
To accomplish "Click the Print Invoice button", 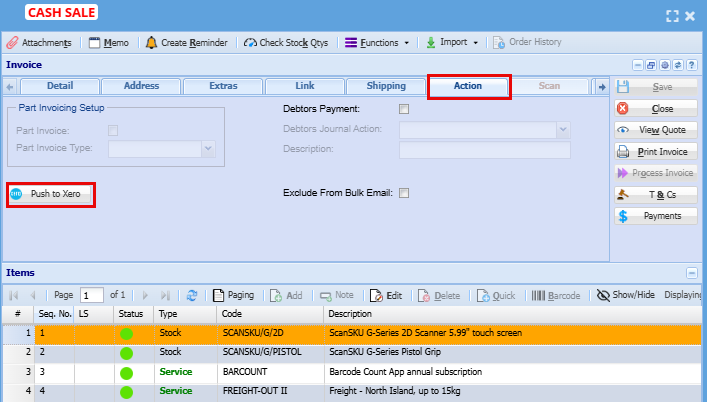I will coord(655,152).
